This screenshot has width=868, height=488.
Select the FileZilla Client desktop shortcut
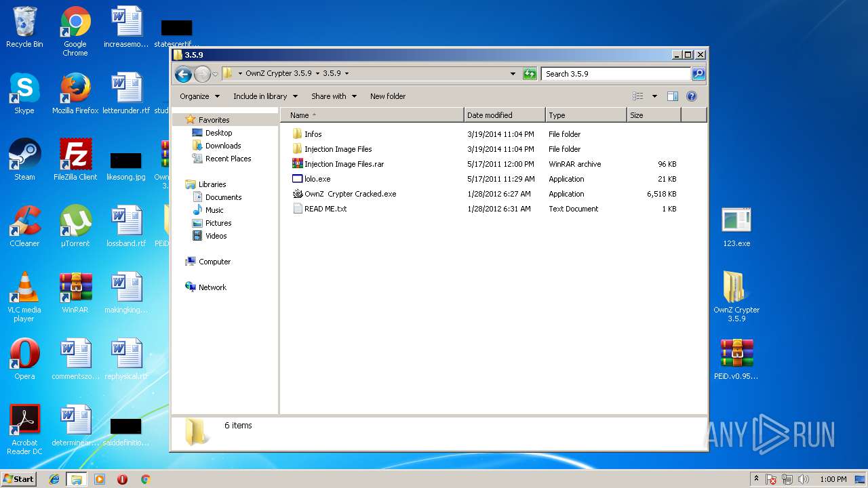(75, 161)
